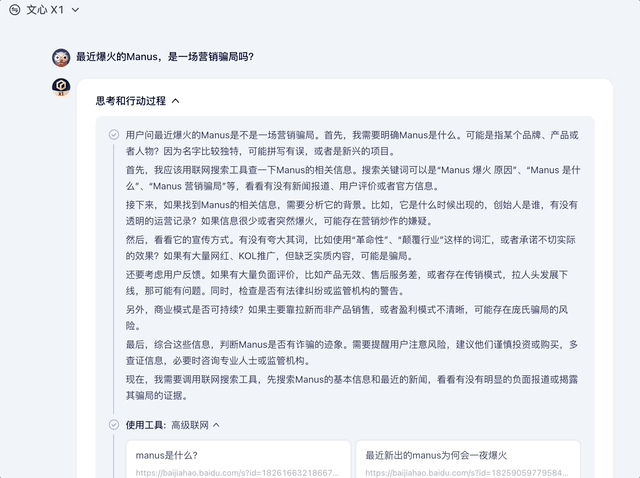Click the paragraph starting 首先，我应该用联网搜索工具
640x478 pixels.
[353, 178]
